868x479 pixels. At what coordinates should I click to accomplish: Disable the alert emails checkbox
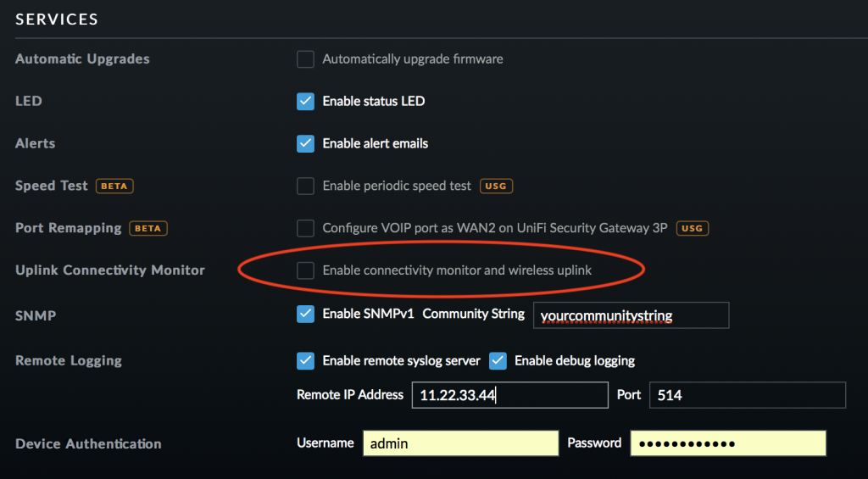coord(305,143)
